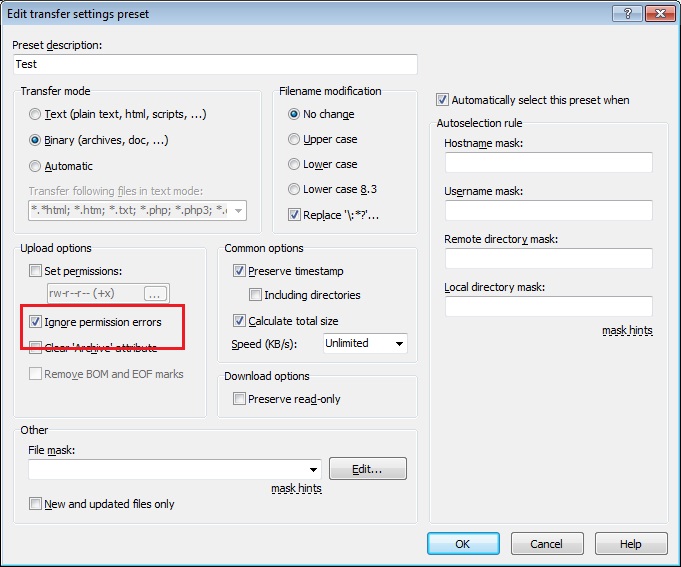
Task: Check New and updated files only
Action: click(37, 504)
